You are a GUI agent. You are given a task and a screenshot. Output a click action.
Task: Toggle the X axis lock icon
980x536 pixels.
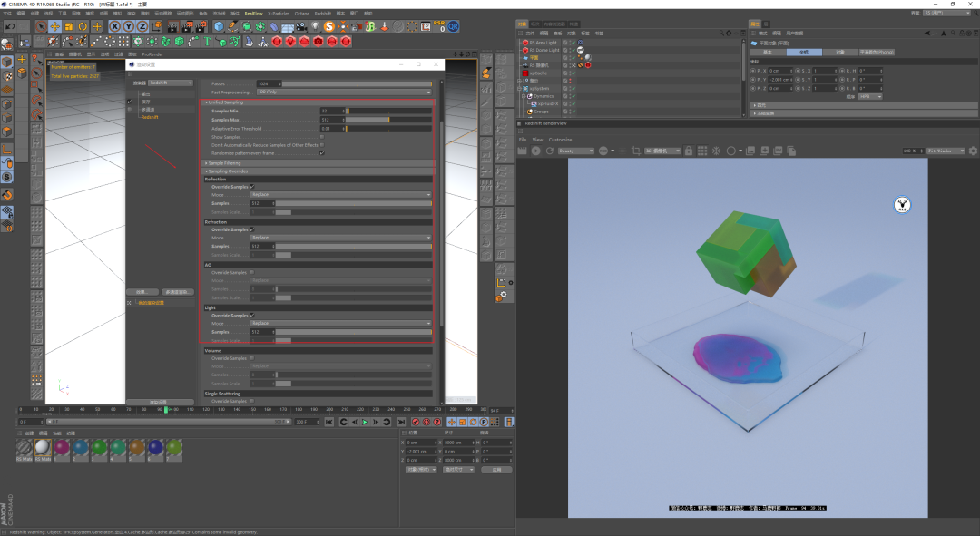114,26
